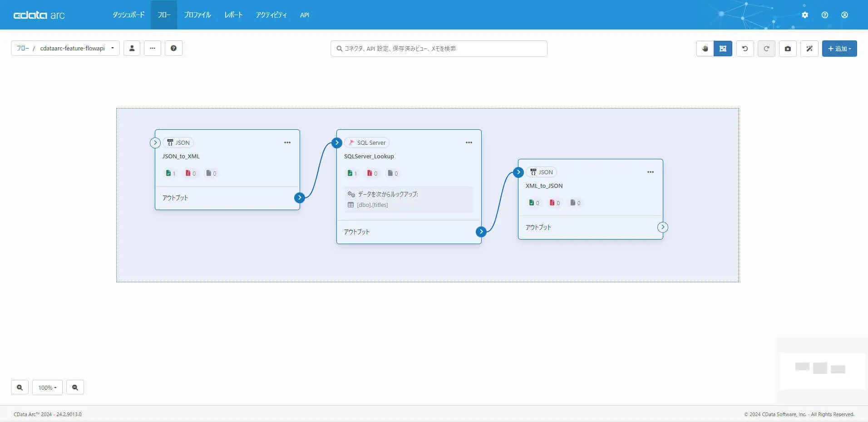
Task: Open the user account icon in header
Action: (844, 15)
